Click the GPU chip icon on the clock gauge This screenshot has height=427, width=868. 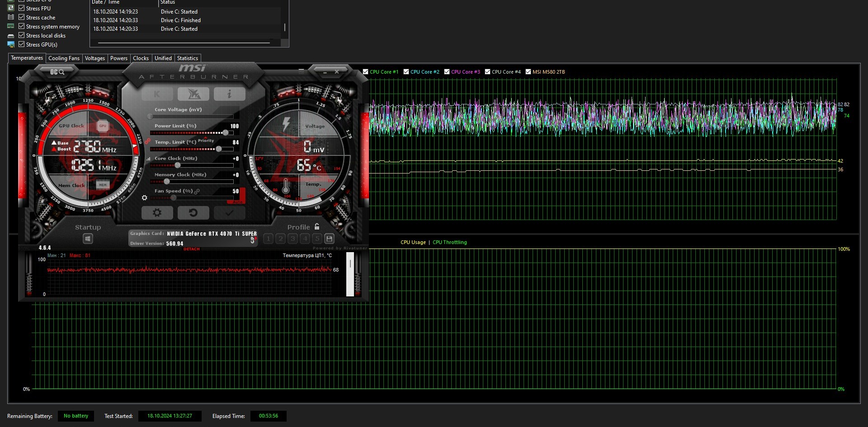pos(103,126)
